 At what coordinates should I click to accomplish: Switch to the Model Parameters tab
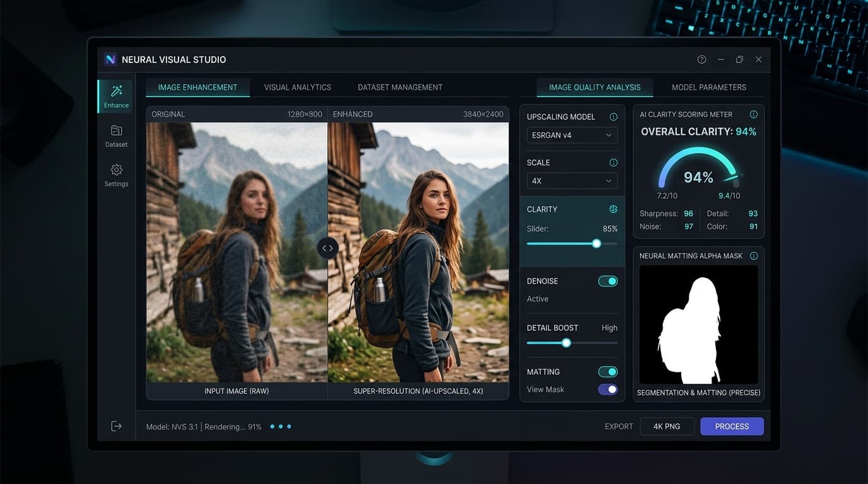coord(709,87)
